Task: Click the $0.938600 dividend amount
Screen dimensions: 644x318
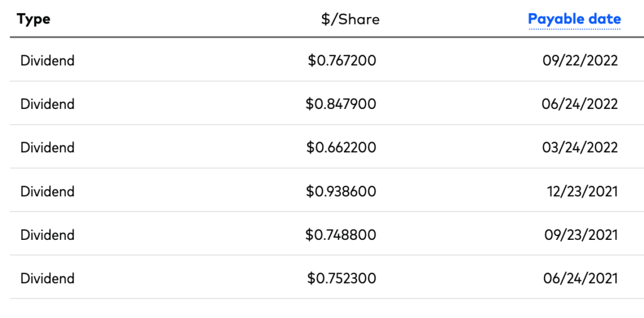Action: tap(341, 191)
